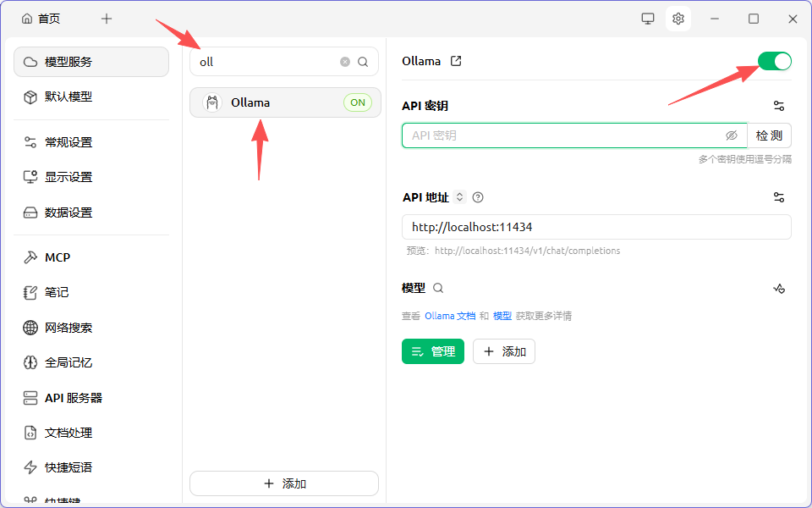Screen dimensions: 812x508
Task: Clear the provider search text
Action: tap(345, 62)
